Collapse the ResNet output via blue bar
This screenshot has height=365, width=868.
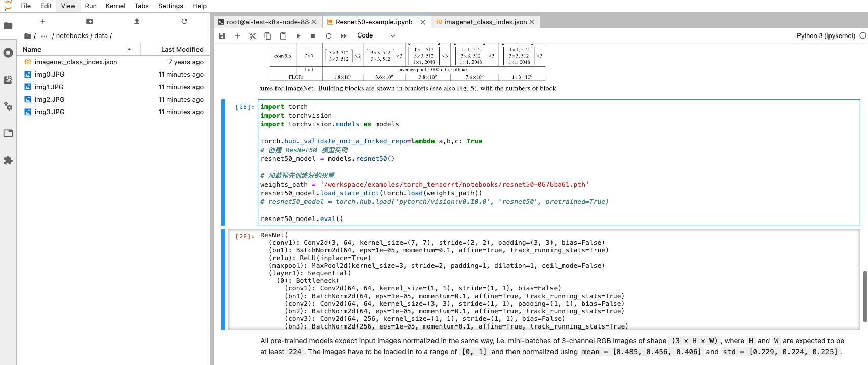click(223, 279)
